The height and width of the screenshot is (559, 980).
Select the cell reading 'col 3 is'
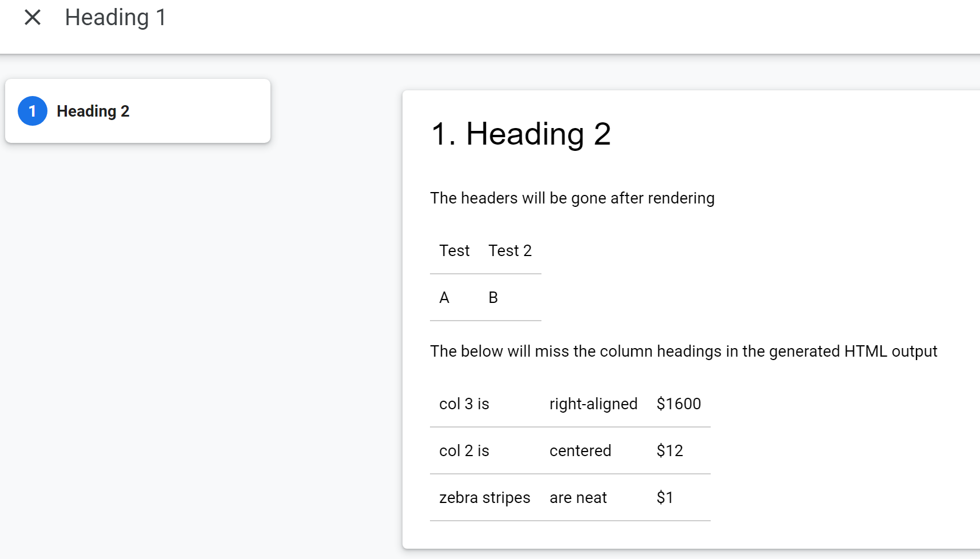tap(464, 404)
